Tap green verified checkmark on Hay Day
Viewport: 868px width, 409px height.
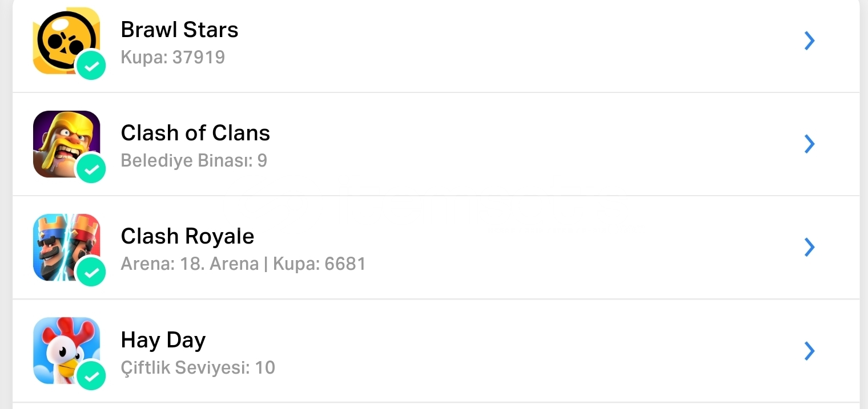(x=91, y=375)
